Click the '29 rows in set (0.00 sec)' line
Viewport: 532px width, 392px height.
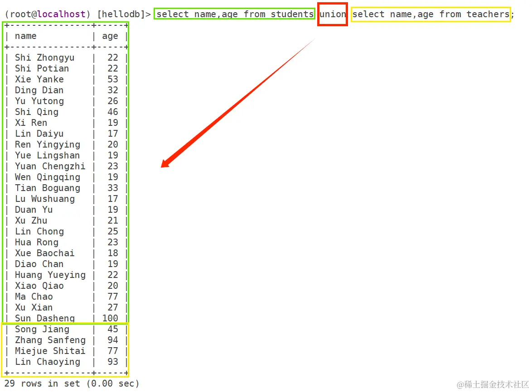click(72, 383)
